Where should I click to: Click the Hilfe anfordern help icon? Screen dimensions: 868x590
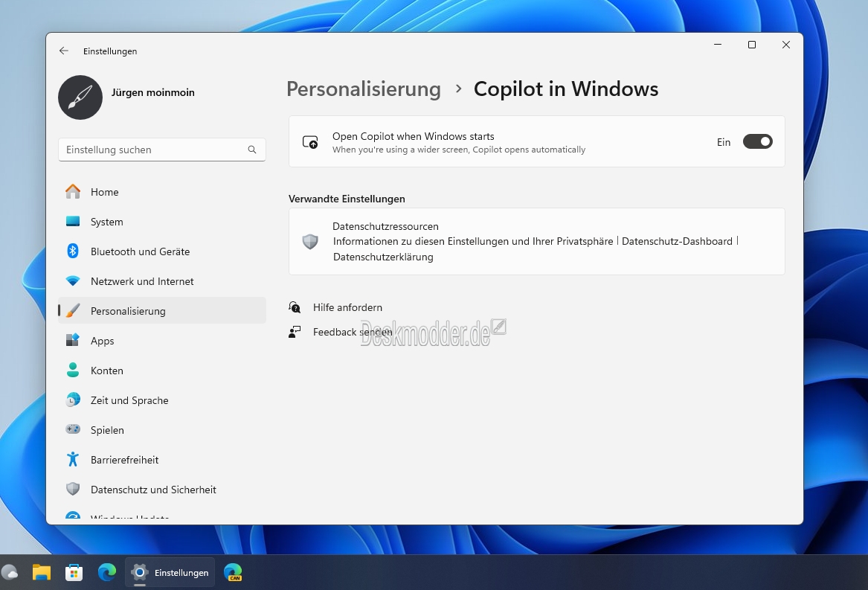[295, 307]
